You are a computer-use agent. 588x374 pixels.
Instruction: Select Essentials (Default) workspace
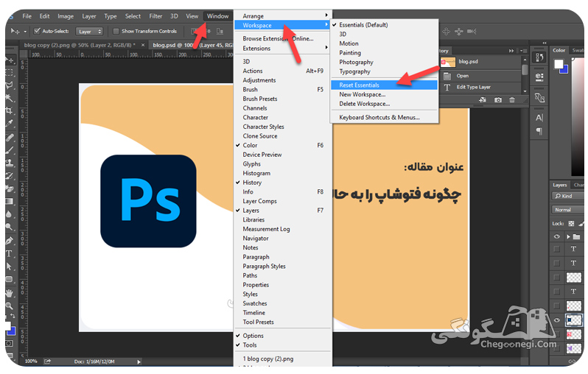385,25
